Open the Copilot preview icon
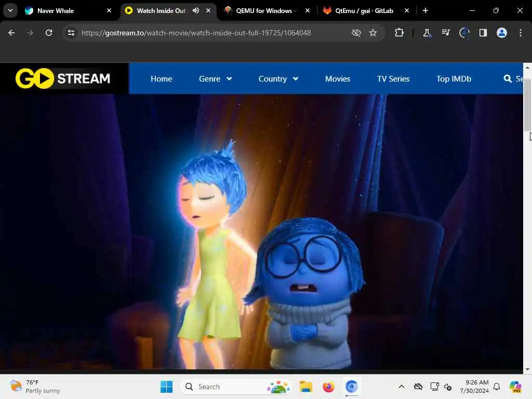The width and height of the screenshot is (532, 399). (515, 387)
